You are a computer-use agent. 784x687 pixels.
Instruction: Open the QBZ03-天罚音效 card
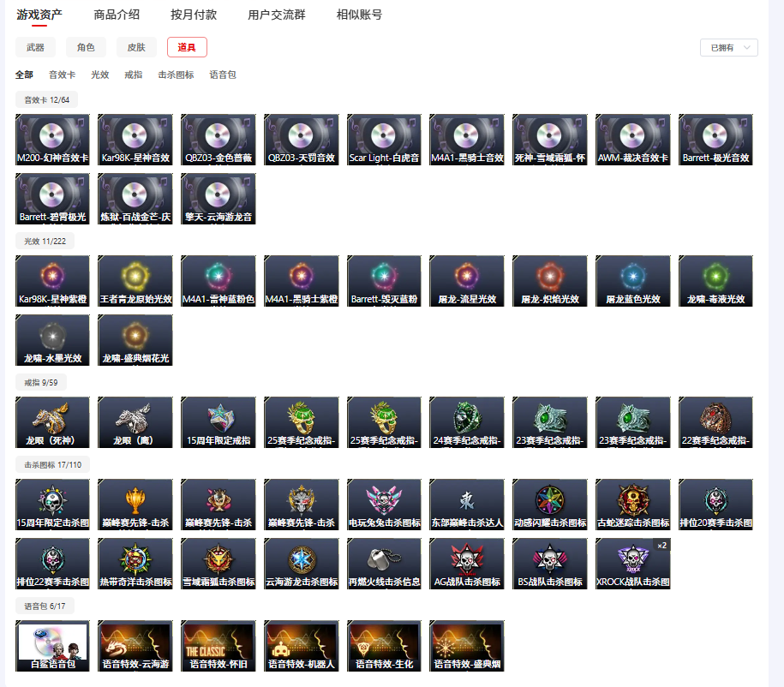pyautogui.click(x=302, y=140)
